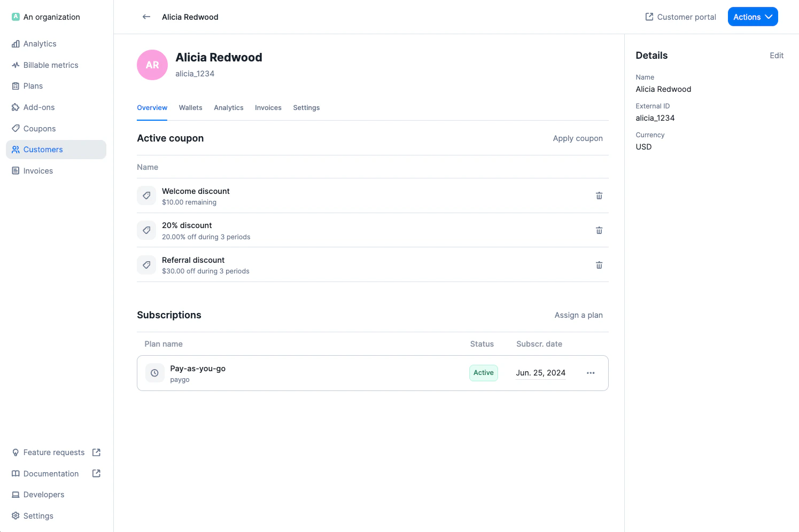
Task: Open the Customer portal
Action: pyautogui.click(x=680, y=17)
